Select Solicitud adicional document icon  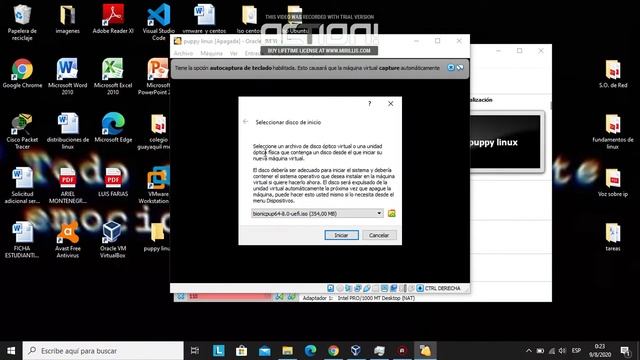22,186
